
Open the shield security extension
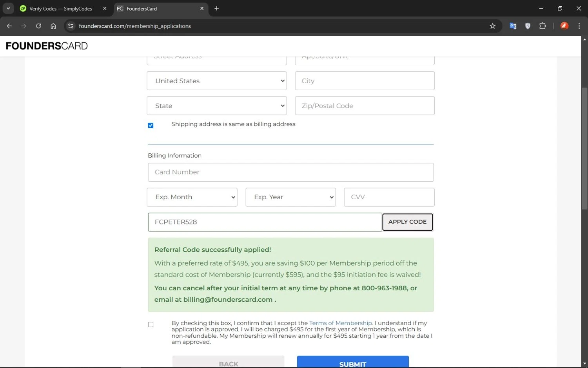[528, 26]
